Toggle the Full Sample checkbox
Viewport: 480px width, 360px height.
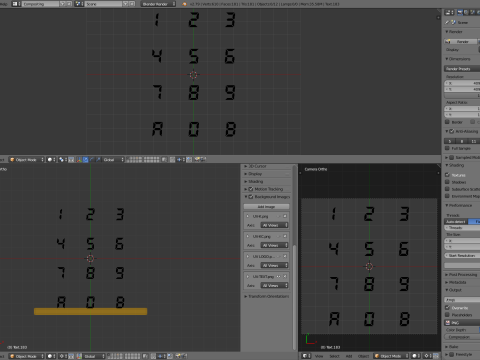coord(448,148)
